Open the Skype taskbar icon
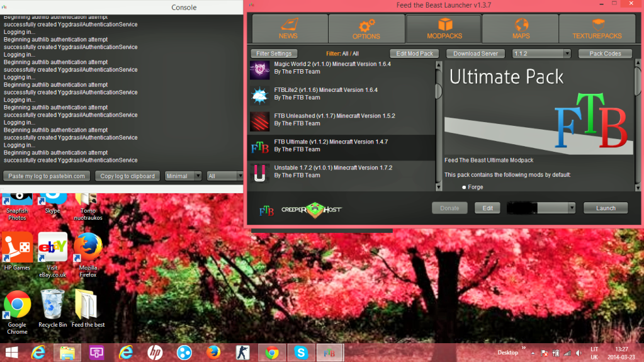The width and height of the screenshot is (644, 362). [x=301, y=353]
